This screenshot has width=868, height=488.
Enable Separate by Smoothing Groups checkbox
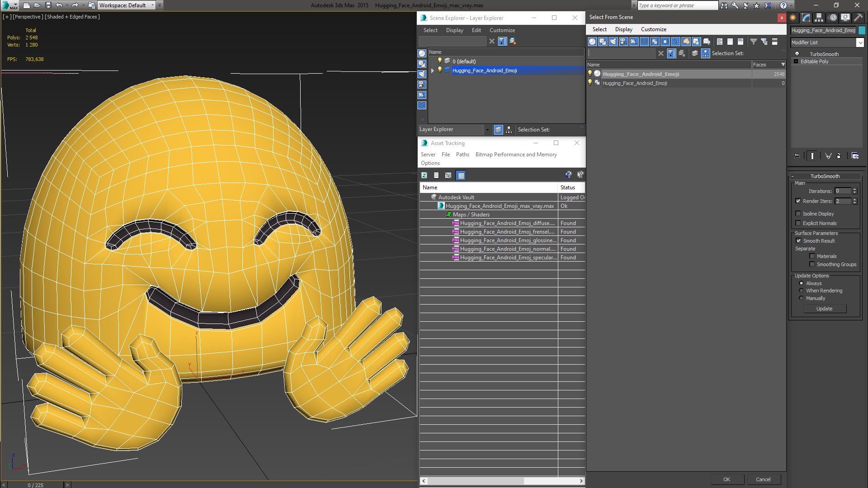coord(812,264)
